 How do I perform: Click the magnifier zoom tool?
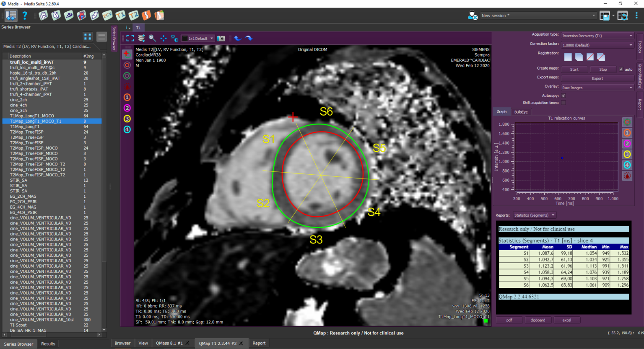[x=152, y=38]
